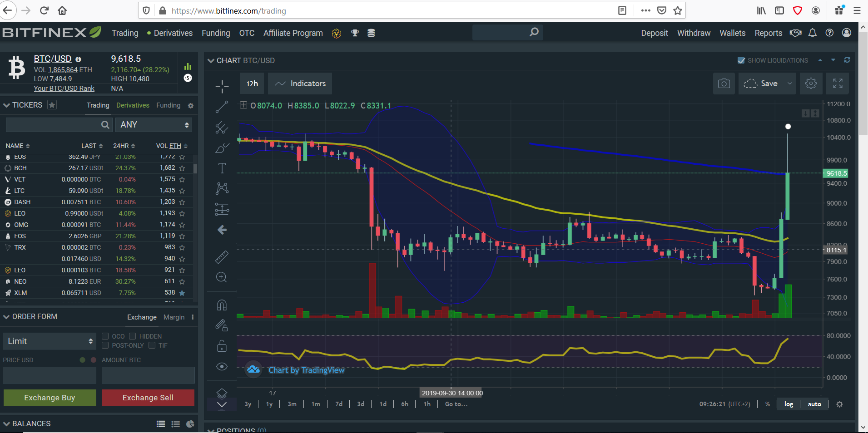This screenshot has height=433, width=868.
Task: Enable the TIF checkbox
Action: [152, 345]
